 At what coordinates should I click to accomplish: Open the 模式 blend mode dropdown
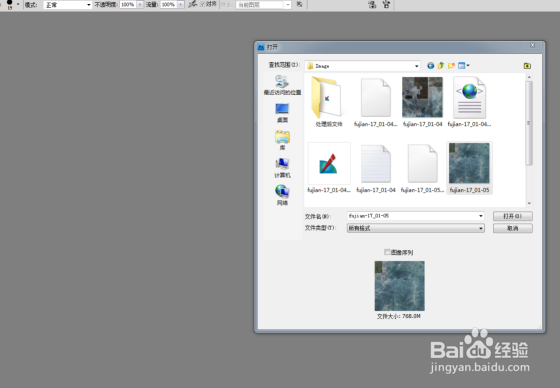pos(68,5)
